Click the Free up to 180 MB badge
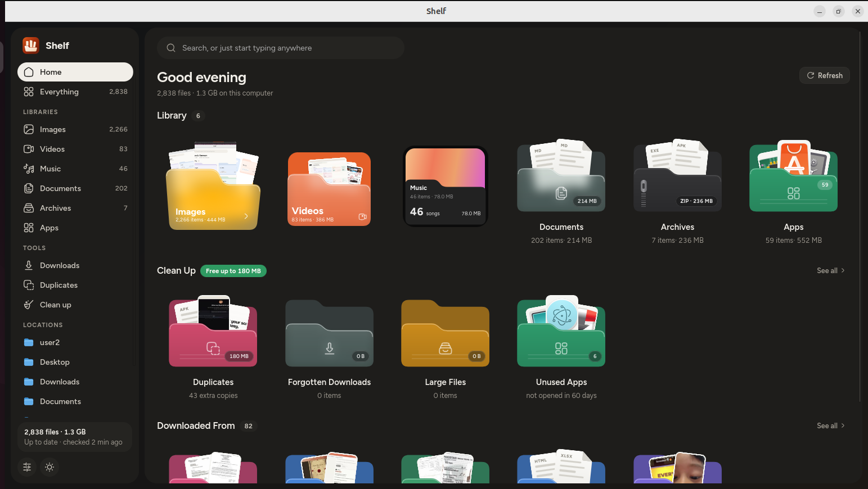The height and width of the screenshot is (489, 868). pyautogui.click(x=233, y=271)
